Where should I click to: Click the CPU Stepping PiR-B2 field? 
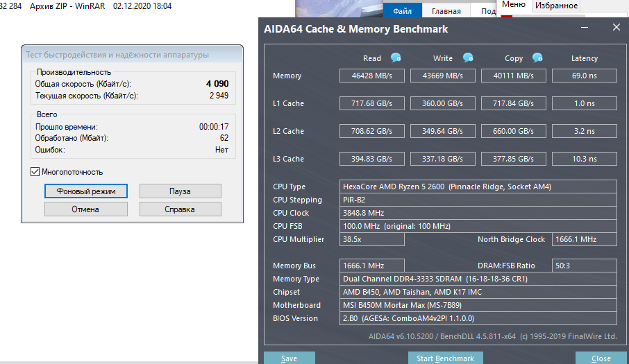(478, 200)
